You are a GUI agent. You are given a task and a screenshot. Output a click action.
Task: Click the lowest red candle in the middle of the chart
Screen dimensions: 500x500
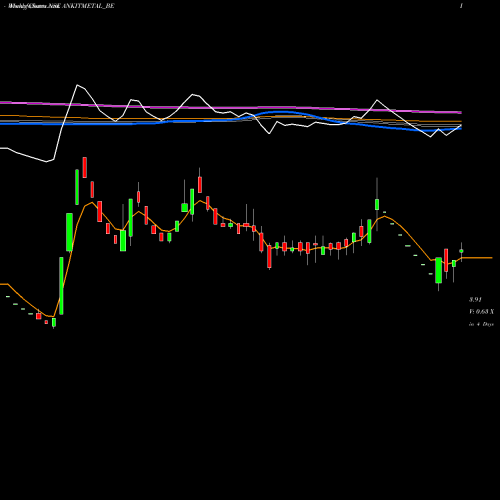click(269, 257)
